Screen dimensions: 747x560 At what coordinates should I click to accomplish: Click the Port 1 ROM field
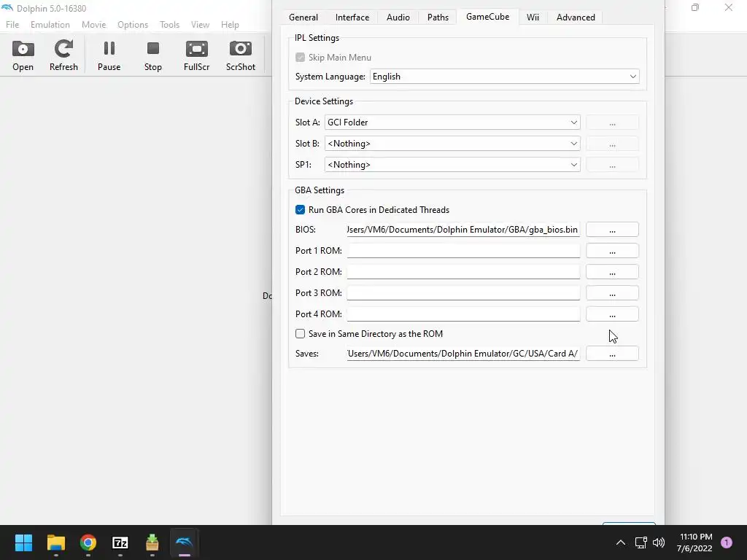pos(463,251)
